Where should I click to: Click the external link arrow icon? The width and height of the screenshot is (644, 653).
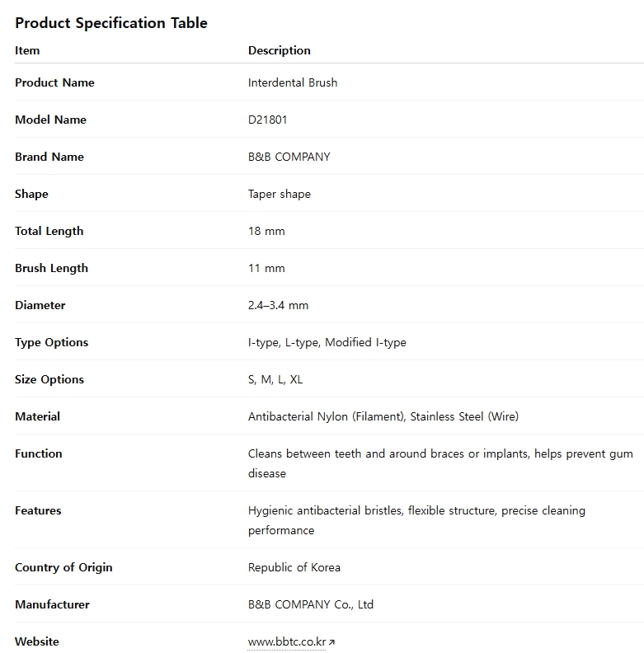coord(331,642)
